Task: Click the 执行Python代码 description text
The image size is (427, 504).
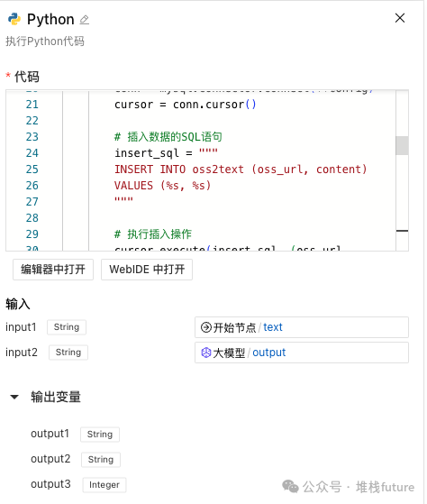Action: (x=45, y=41)
